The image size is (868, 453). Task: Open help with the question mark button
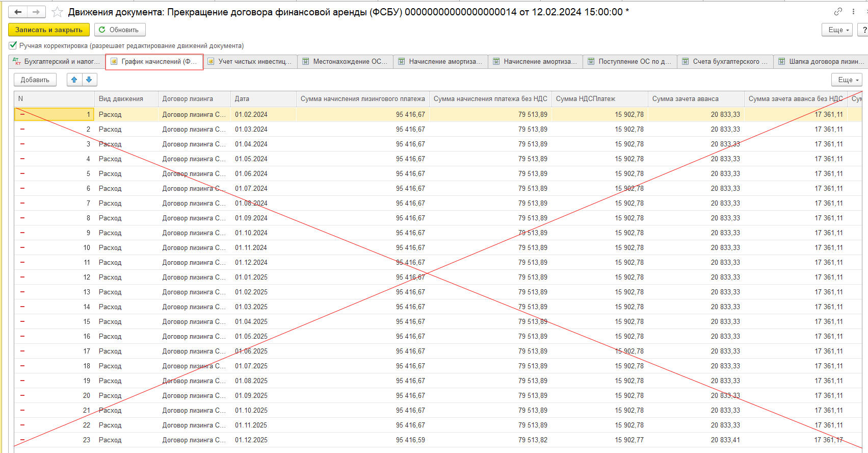[x=864, y=30]
